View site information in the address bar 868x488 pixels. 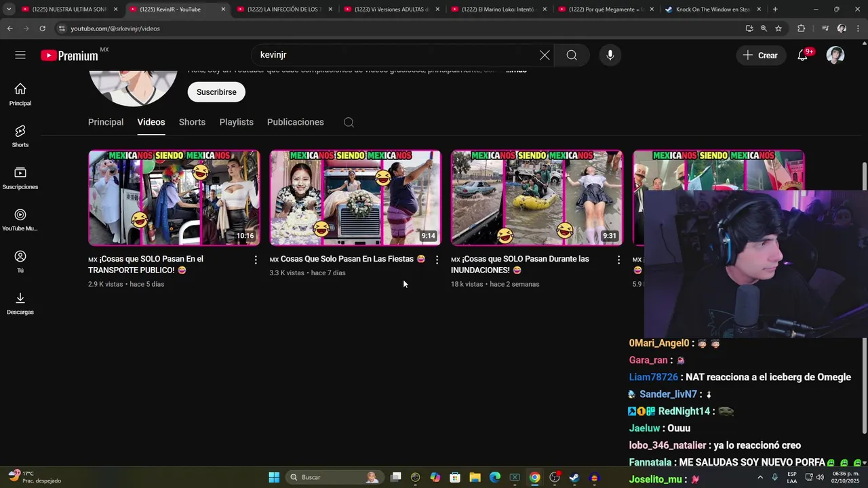tap(62, 28)
